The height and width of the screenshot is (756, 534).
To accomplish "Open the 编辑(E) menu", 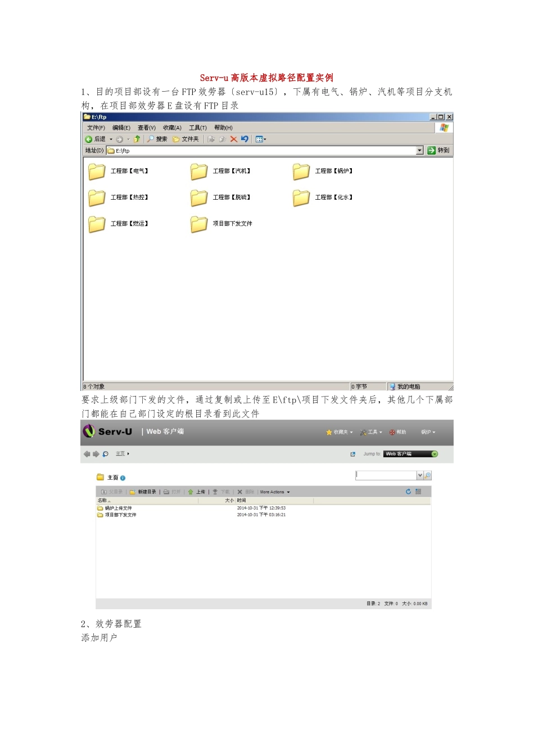I will point(121,128).
